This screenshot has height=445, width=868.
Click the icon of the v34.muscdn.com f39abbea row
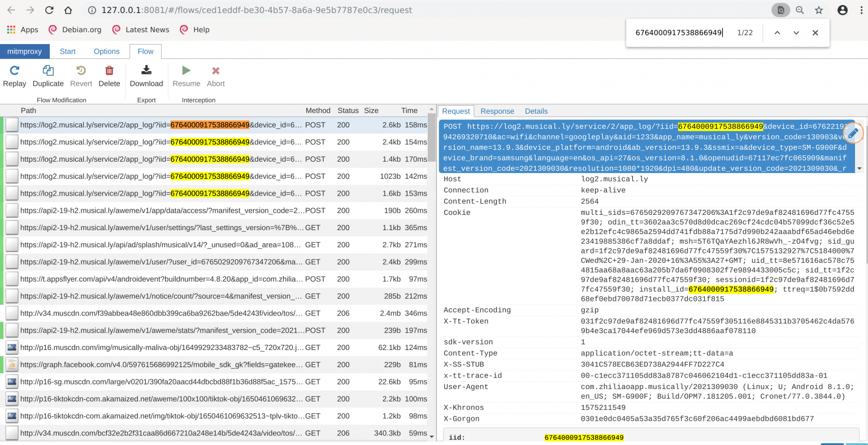click(12, 313)
